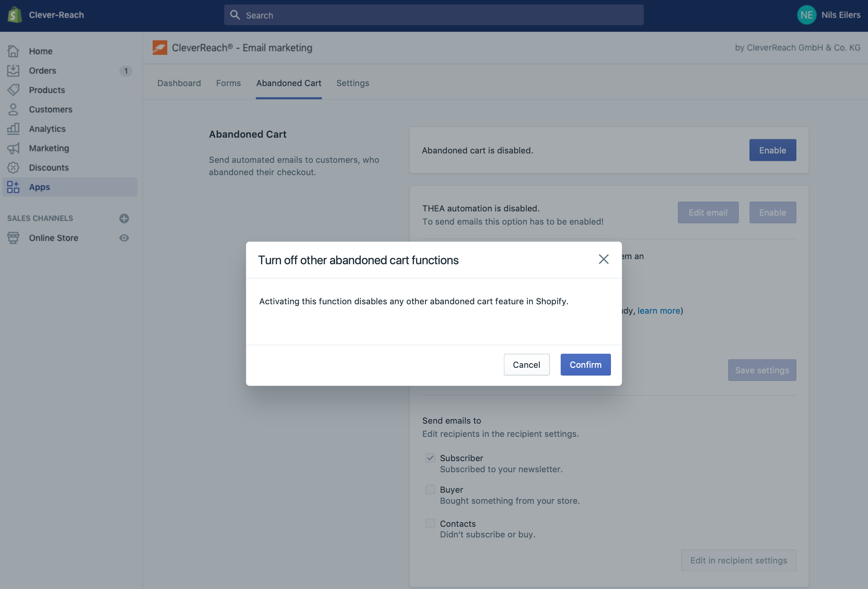
Task: Open Home via its house icon
Action: (x=13, y=51)
